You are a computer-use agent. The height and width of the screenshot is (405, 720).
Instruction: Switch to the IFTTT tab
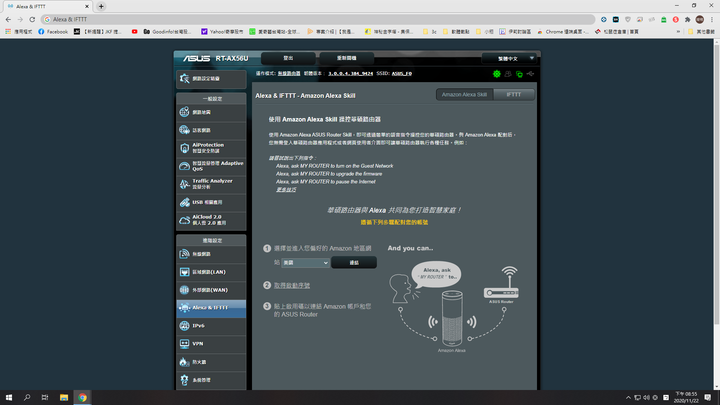[513, 95]
